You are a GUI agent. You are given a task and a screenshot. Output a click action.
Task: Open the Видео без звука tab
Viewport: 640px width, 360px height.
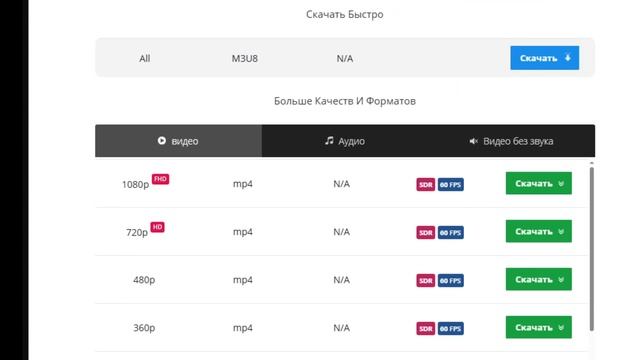[x=511, y=141]
